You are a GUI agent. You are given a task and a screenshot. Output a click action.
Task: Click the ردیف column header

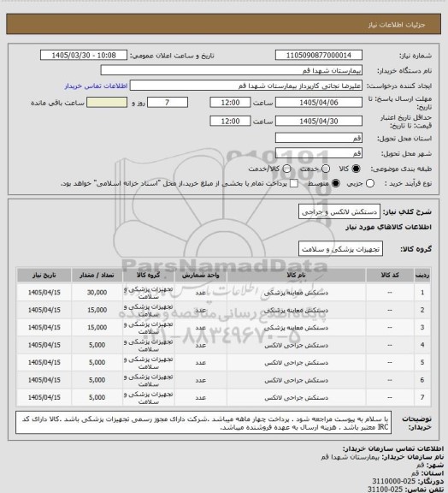tap(422, 276)
